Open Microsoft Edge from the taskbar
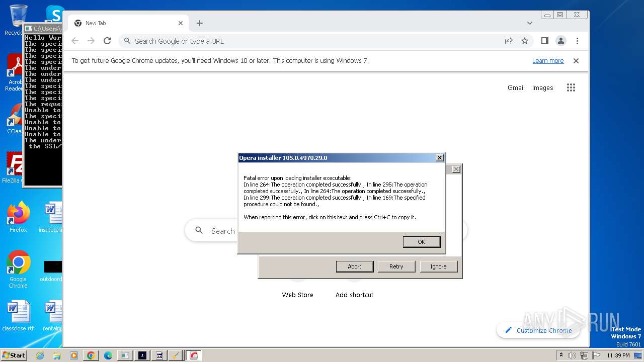Image resolution: width=644 pixels, height=362 pixels. (108, 355)
